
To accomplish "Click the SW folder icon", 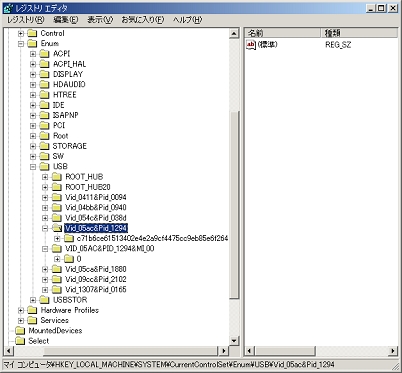I will (44, 156).
